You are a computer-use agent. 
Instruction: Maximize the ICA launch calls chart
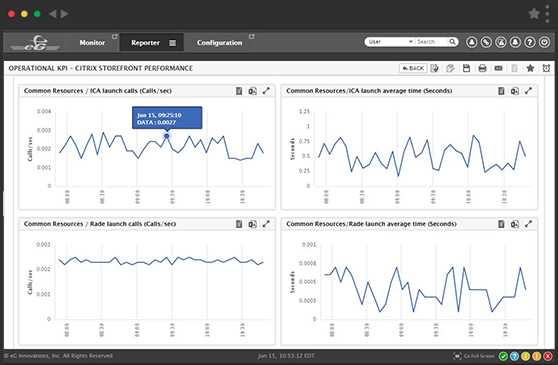pos(266,91)
